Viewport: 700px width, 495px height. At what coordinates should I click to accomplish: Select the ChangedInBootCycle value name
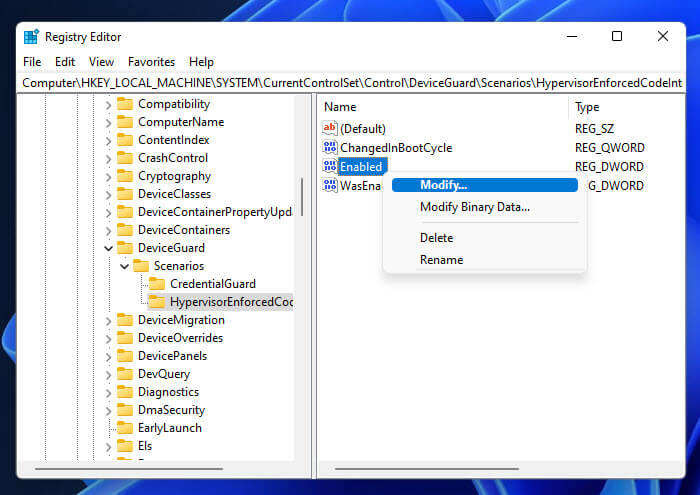(396, 148)
